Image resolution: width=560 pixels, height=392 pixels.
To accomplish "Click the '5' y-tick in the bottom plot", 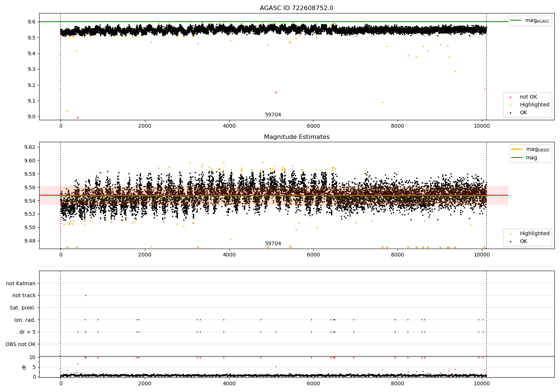I will pyautogui.click(x=34, y=367).
